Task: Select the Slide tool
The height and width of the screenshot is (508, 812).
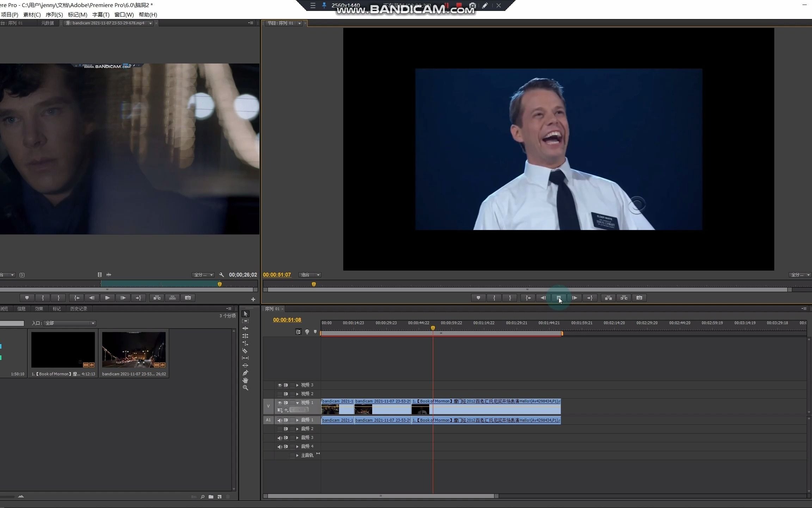Action: point(245,365)
